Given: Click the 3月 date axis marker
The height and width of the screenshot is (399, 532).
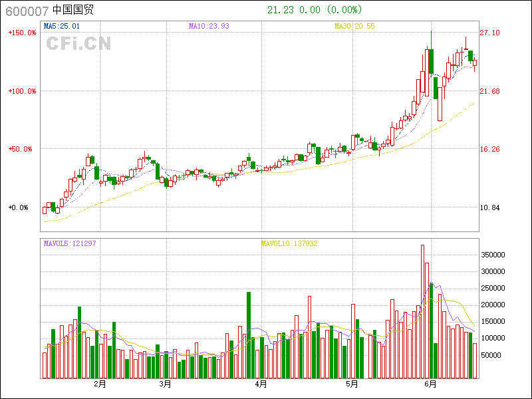Looking at the screenshot, I should [x=166, y=384].
